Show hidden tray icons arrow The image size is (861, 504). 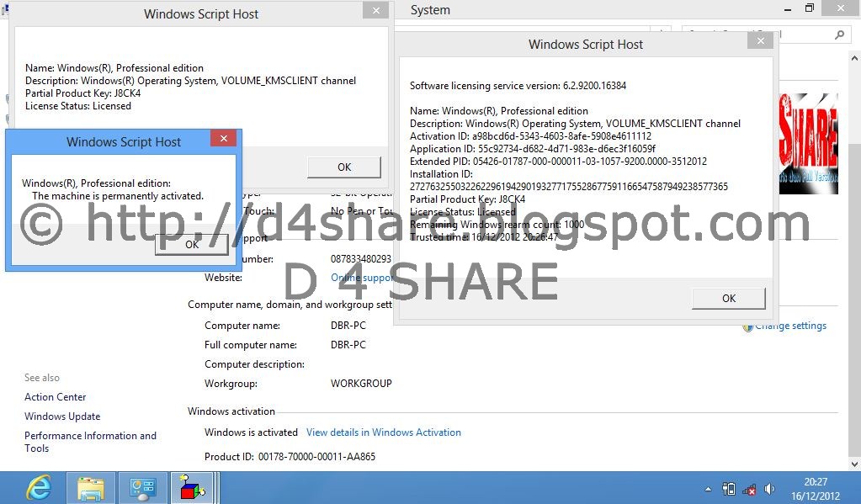[x=709, y=489]
